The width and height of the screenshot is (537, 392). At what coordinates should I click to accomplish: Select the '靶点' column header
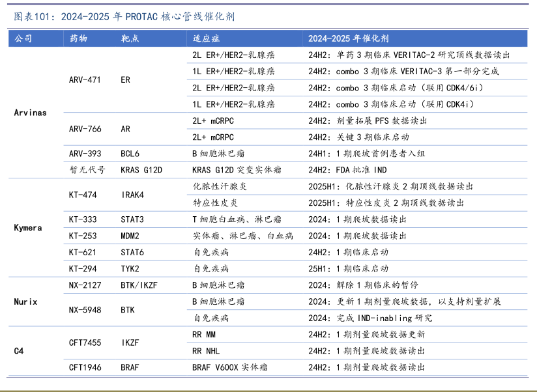pyautogui.click(x=130, y=38)
